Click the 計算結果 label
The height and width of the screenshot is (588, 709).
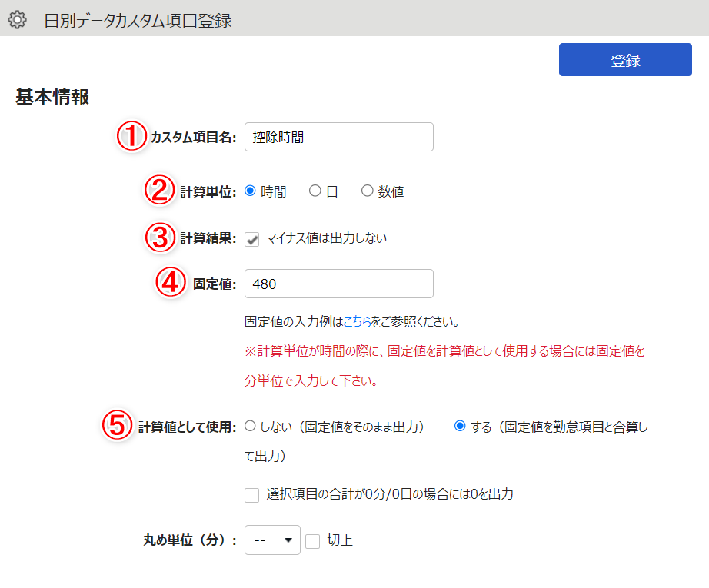pyautogui.click(x=208, y=238)
